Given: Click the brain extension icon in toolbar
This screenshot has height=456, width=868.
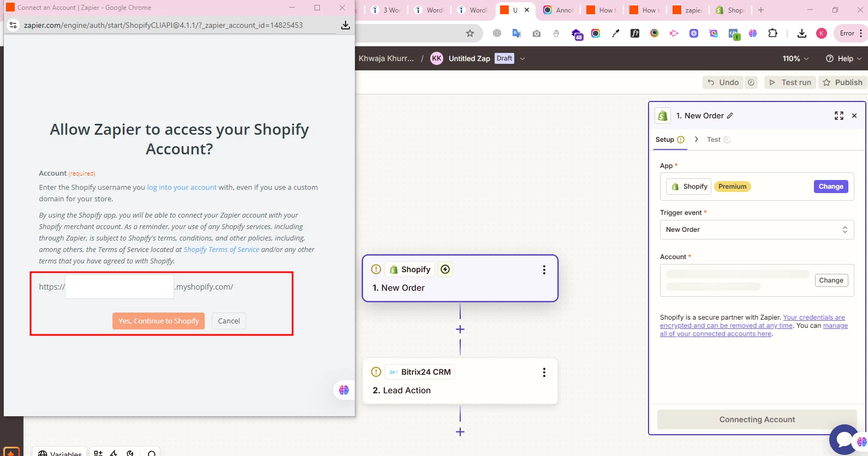Looking at the screenshot, I should pyautogui.click(x=753, y=33).
